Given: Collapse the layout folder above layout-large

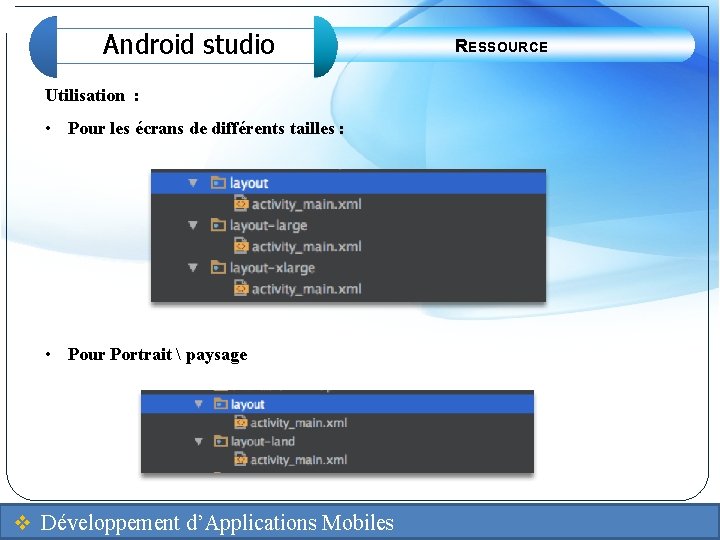Looking at the screenshot, I should (x=193, y=183).
